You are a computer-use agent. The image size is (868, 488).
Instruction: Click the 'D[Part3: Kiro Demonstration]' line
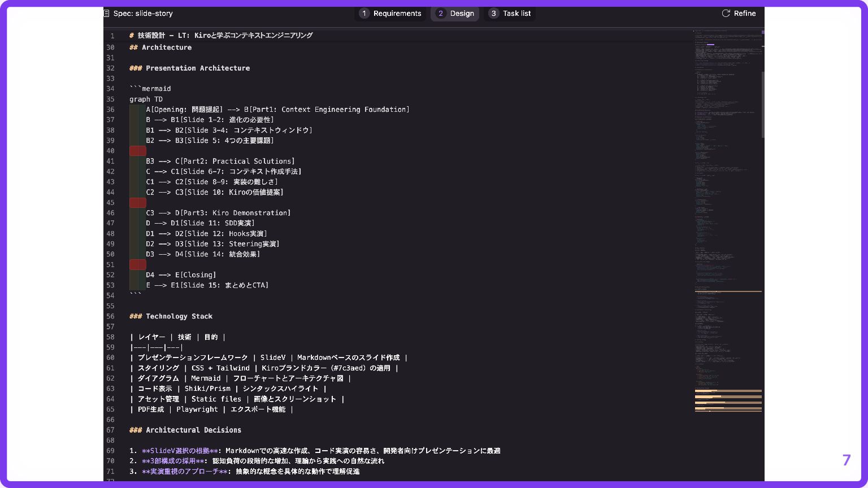[x=218, y=213]
